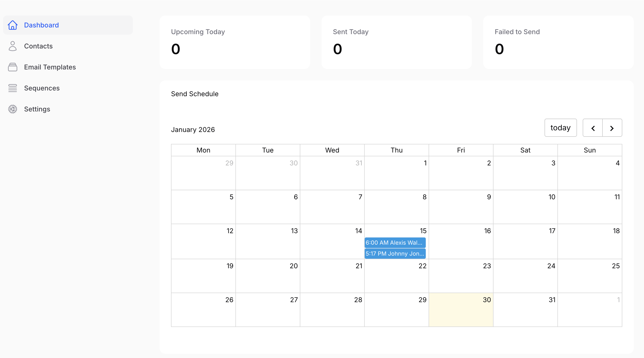
Task: Switch to the Email Templates section
Action: pyautogui.click(x=50, y=67)
